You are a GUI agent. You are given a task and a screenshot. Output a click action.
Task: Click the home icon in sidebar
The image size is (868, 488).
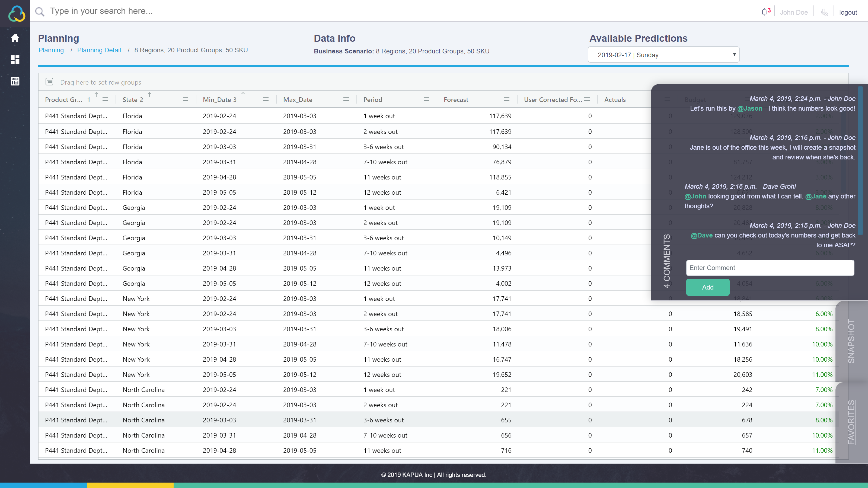[15, 38]
